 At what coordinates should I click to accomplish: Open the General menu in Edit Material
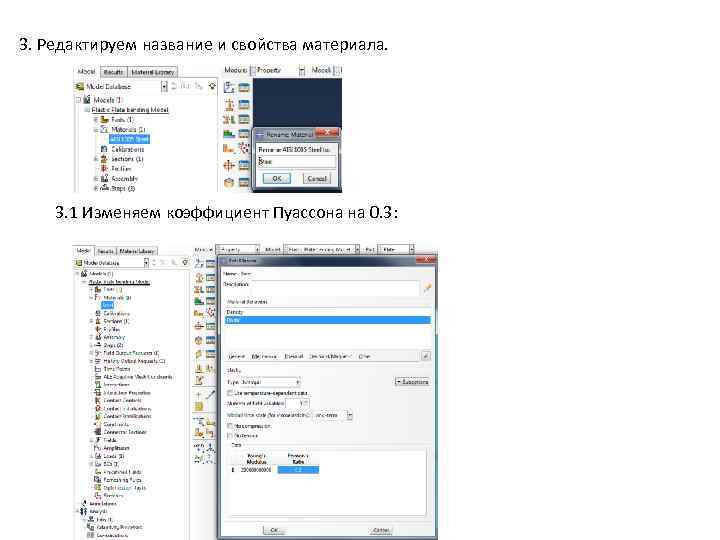[236, 356]
